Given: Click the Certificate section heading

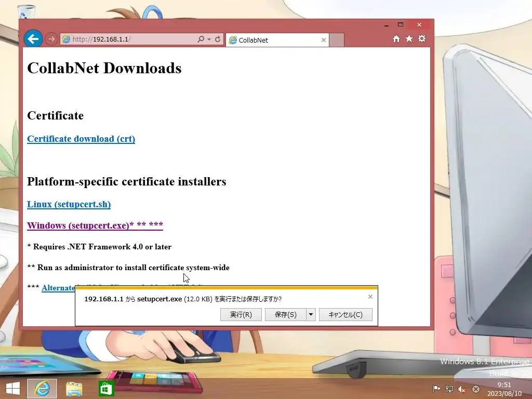Looking at the screenshot, I should coord(55,116).
